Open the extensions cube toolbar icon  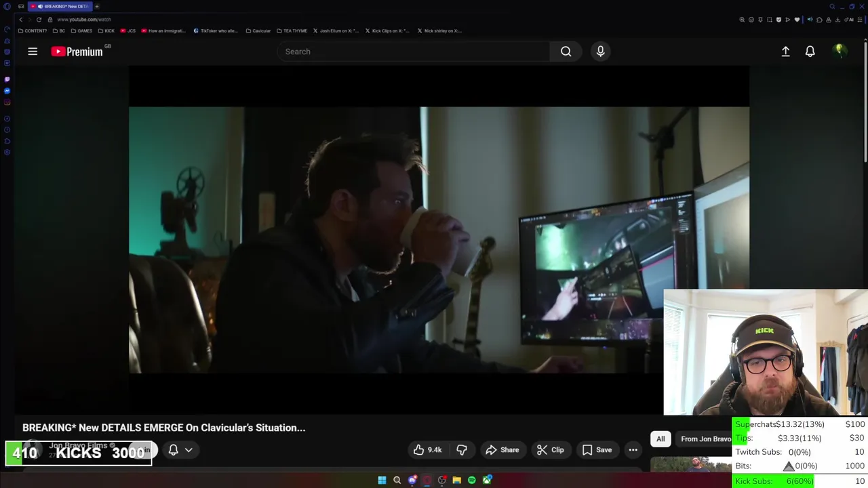819,20
